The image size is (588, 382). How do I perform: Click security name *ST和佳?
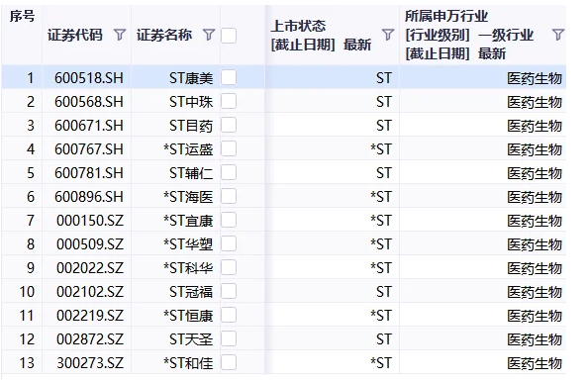click(x=188, y=362)
